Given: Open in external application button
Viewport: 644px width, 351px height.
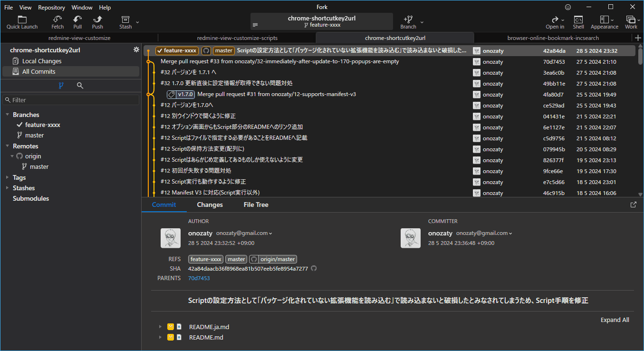Looking at the screenshot, I should click(x=555, y=22).
